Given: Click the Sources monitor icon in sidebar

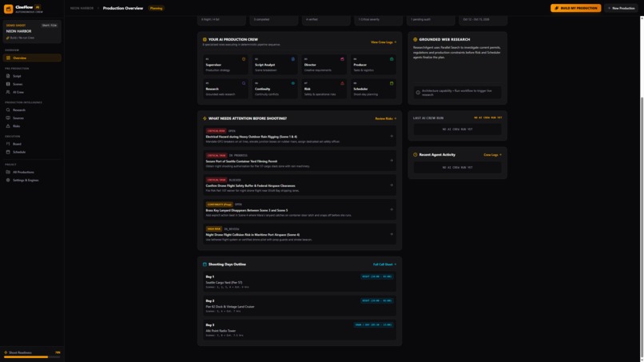Looking at the screenshot, I should pyautogui.click(x=8, y=118).
